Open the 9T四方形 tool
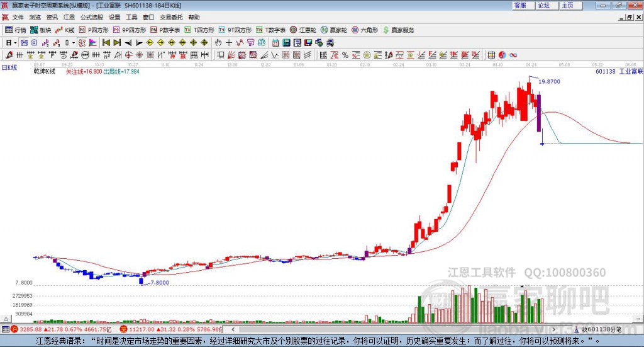 pos(235,30)
